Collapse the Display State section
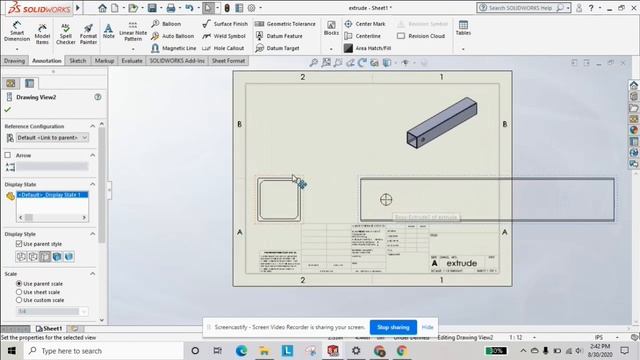 93,184
